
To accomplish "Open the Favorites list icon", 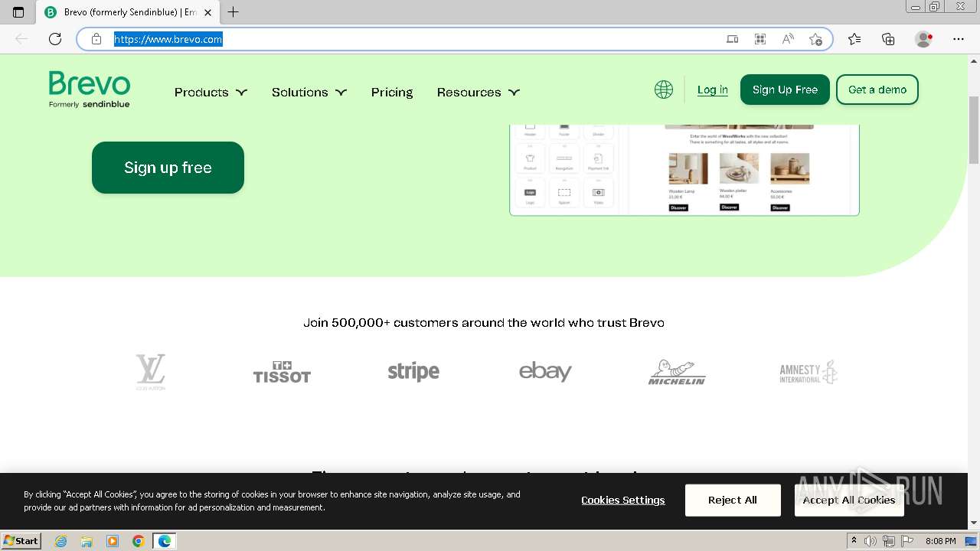I will point(854,39).
